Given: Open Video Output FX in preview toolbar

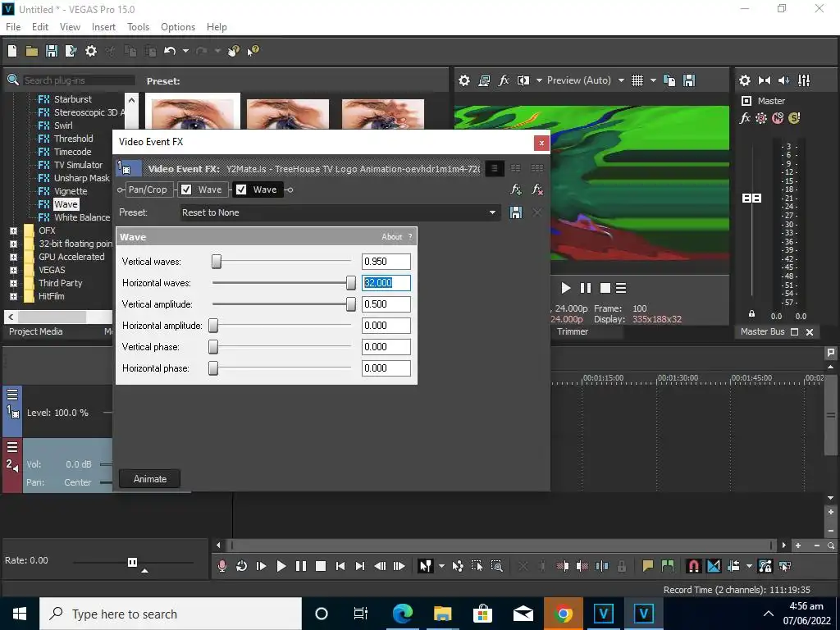Looking at the screenshot, I should 504,80.
